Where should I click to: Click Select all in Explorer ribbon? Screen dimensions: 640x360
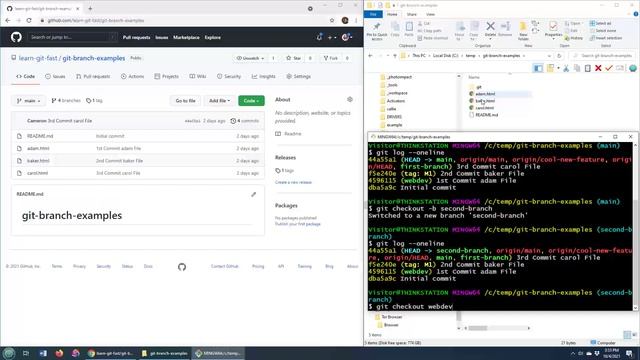[x=600, y=24]
